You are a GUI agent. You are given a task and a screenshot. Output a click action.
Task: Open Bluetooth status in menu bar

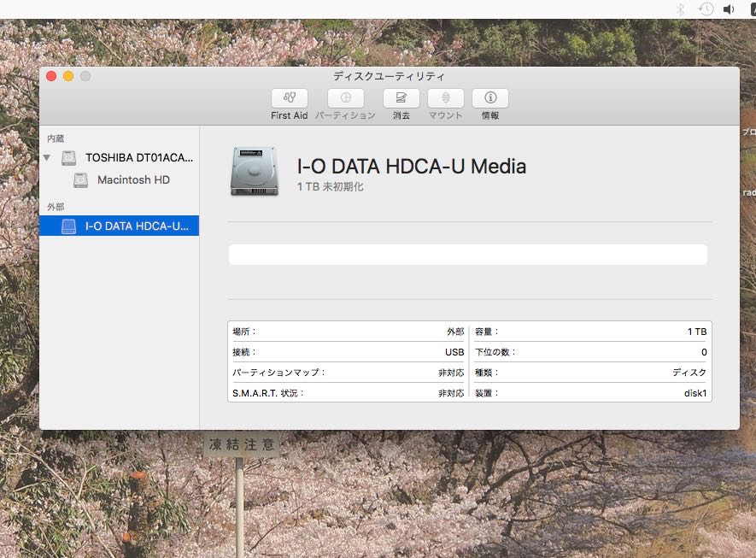pos(680,9)
